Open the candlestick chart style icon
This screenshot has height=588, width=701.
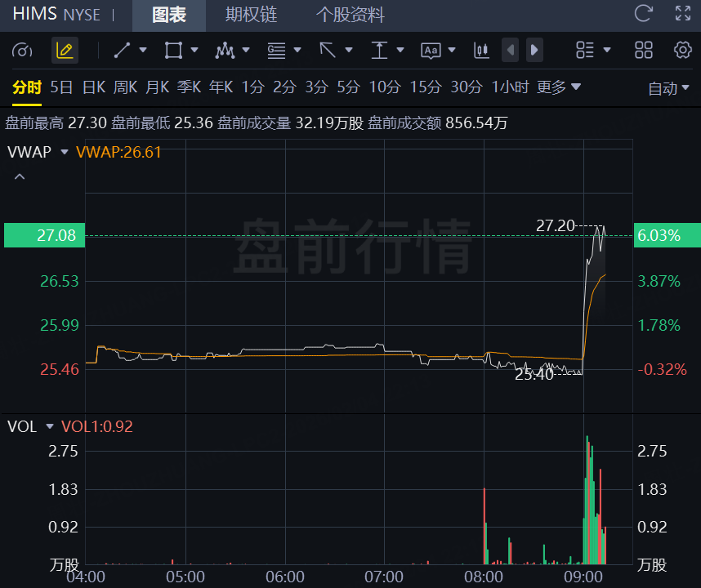click(481, 50)
